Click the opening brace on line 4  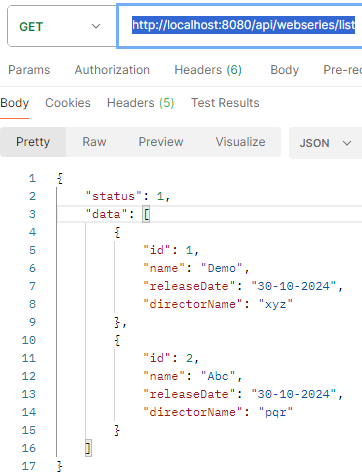pyautogui.click(x=117, y=232)
